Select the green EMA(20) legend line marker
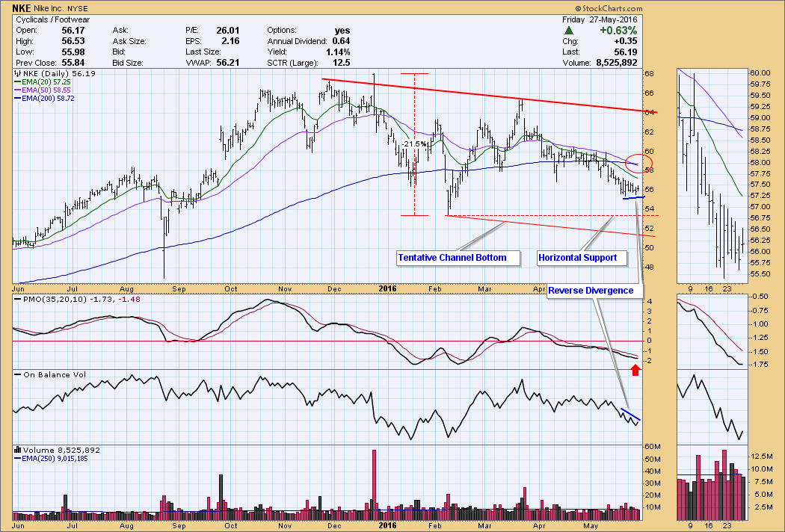The height and width of the screenshot is (532, 785). pyautogui.click(x=17, y=81)
